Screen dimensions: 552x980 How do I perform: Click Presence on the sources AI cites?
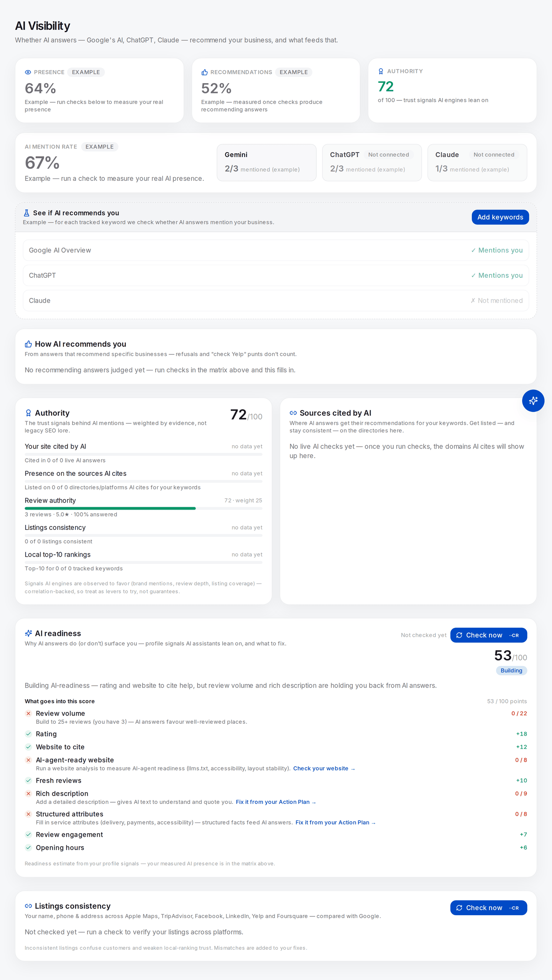click(76, 474)
